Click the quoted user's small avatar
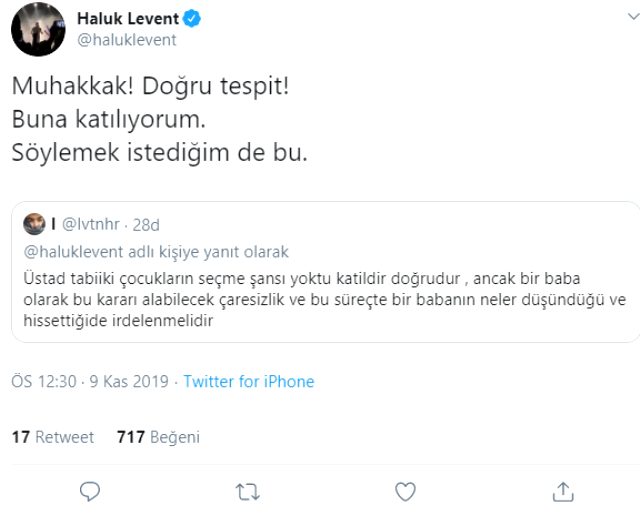The image size is (640, 525). (x=34, y=224)
